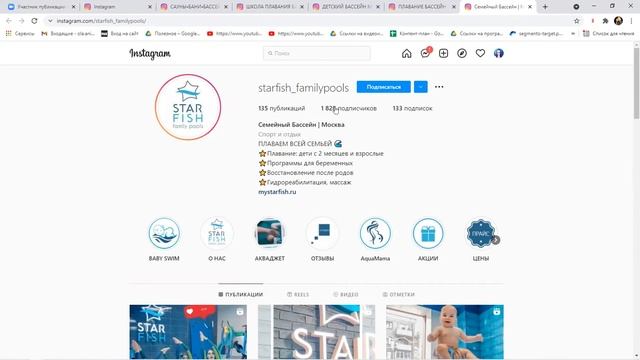Screen dimensions: 640x360
Task: Select the ПУБЛИКАЦИИ tab
Action: [240, 294]
